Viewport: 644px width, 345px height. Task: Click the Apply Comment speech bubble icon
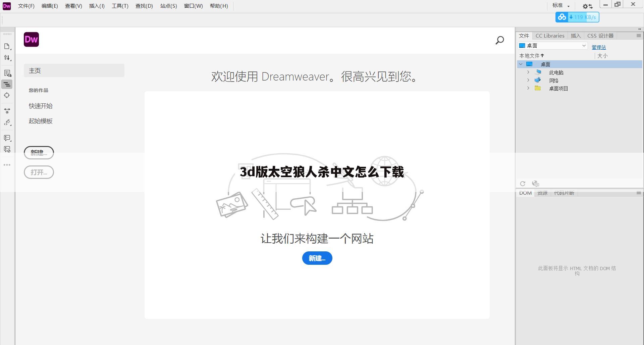tap(7, 138)
